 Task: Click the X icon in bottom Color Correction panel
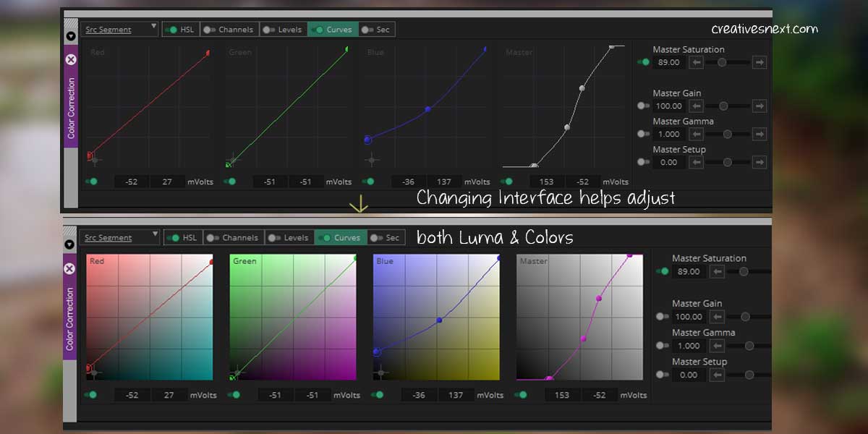69,268
